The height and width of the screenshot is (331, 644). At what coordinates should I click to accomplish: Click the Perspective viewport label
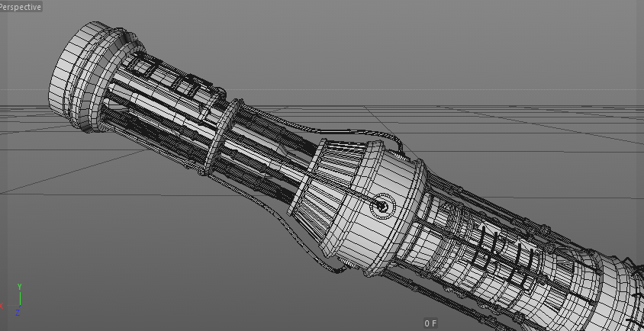click(21, 7)
